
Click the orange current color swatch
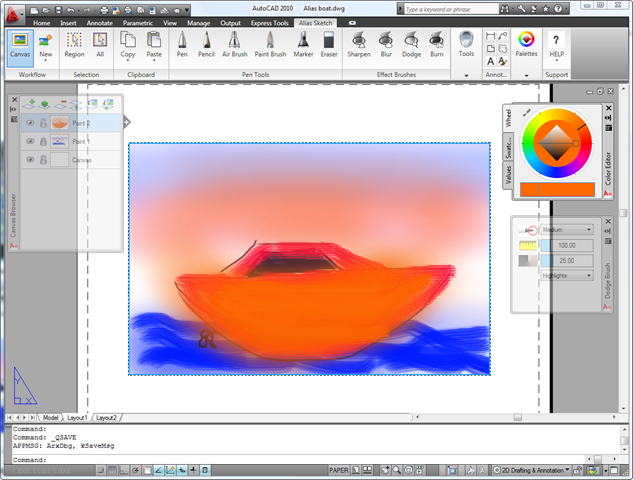click(x=557, y=189)
